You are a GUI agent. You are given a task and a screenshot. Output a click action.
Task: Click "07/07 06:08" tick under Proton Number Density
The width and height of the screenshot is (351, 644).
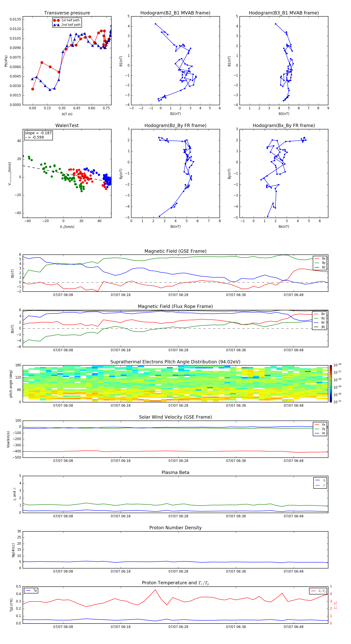[x=63, y=571]
